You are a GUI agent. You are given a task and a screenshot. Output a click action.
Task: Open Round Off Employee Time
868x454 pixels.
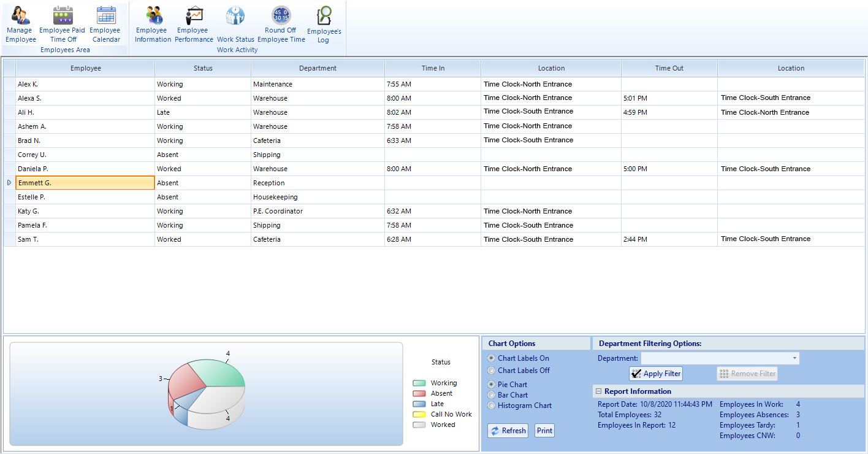pyautogui.click(x=281, y=25)
